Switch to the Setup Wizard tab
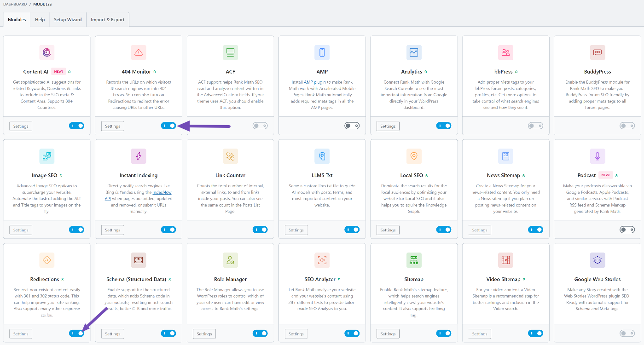 pyautogui.click(x=68, y=20)
